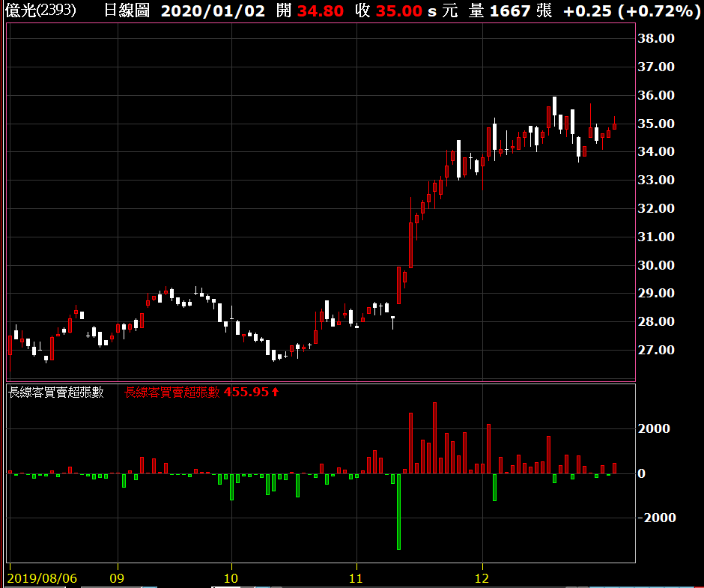Click the volume figure 1667
704x588 pixels.
(x=509, y=10)
